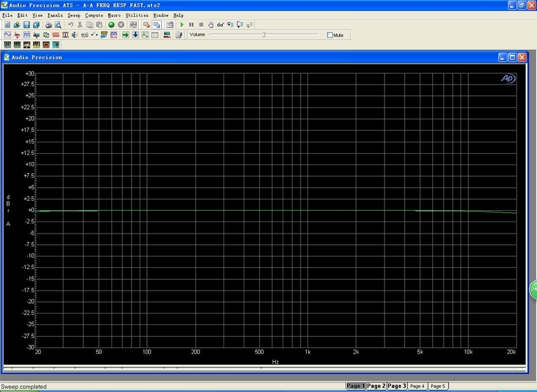Start the sweep with the green Play icon

pos(182,25)
